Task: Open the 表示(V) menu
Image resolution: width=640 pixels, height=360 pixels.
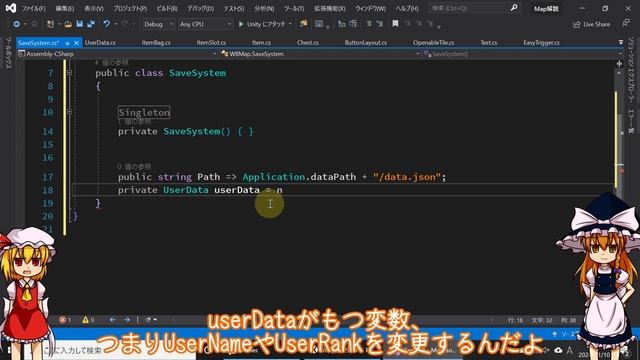Action: tap(93, 8)
